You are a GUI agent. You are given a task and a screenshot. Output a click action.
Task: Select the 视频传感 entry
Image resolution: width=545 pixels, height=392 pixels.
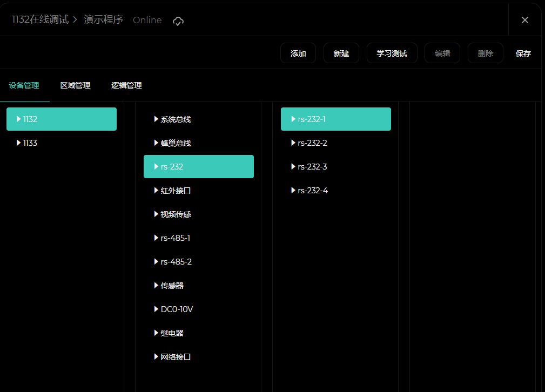coord(176,214)
